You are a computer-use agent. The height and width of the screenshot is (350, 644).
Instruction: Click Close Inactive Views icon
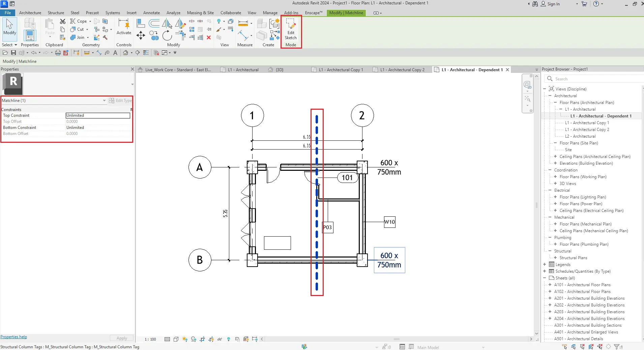156,53
